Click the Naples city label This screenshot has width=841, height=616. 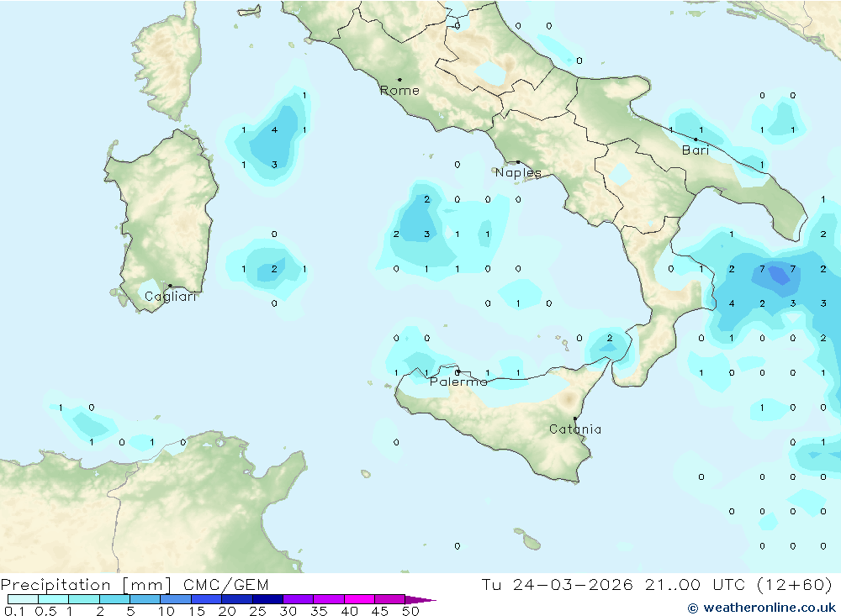[x=518, y=172]
